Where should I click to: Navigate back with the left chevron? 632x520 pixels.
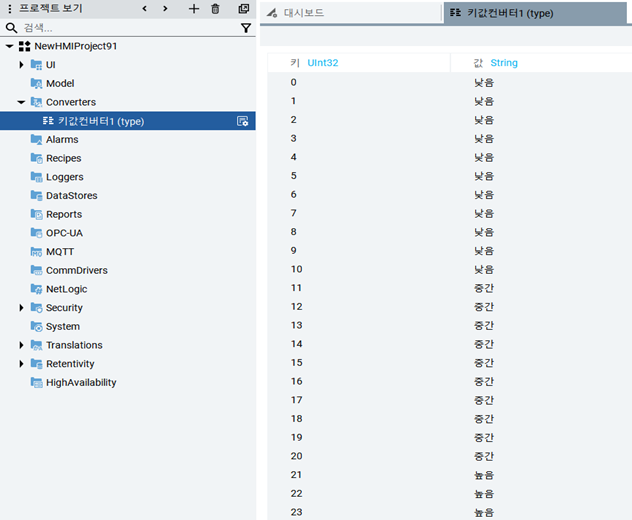[x=145, y=8]
